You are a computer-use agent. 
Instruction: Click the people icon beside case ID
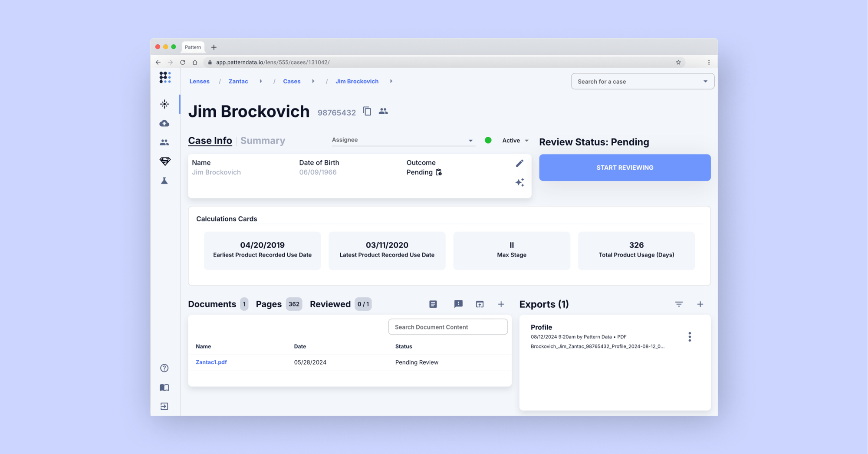click(383, 112)
